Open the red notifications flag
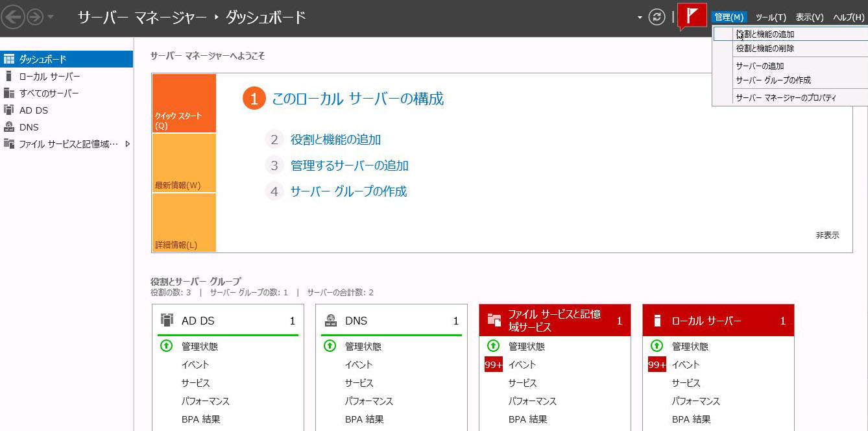Image resolution: width=868 pixels, height=431 pixels. click(x=692, y=16)
